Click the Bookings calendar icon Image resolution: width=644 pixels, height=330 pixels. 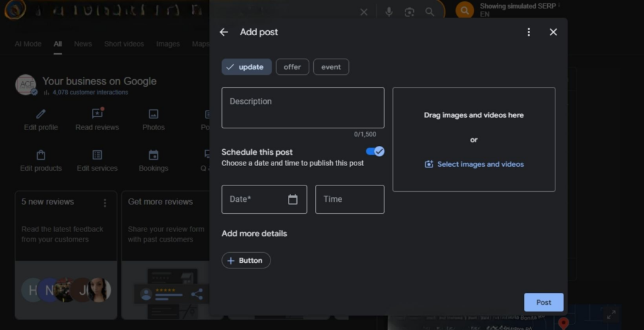(x=153, y=155)
